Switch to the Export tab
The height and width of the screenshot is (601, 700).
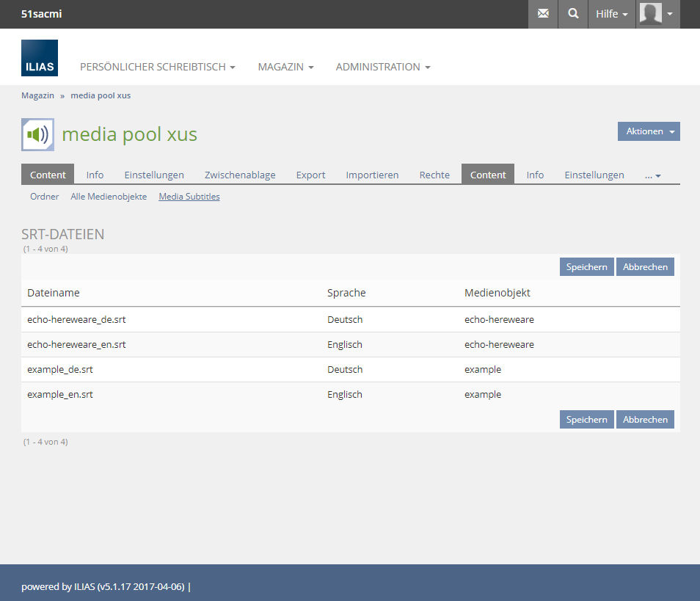pos(310,175)
